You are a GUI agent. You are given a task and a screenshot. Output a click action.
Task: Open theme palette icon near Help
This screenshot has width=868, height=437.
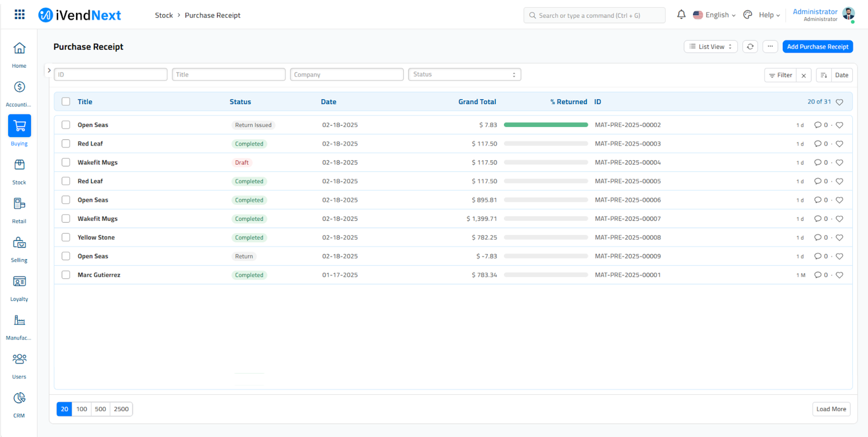tap(748, 15)
